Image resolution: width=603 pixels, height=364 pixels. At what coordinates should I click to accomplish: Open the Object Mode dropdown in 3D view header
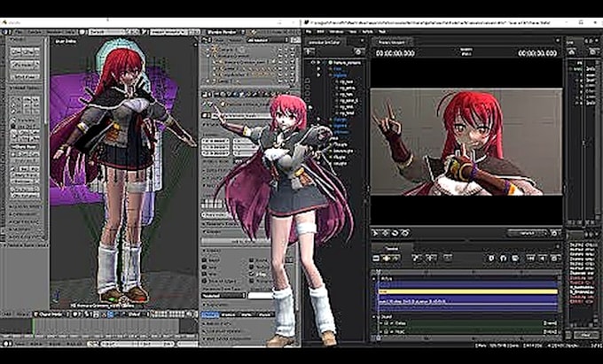[51, 314]
